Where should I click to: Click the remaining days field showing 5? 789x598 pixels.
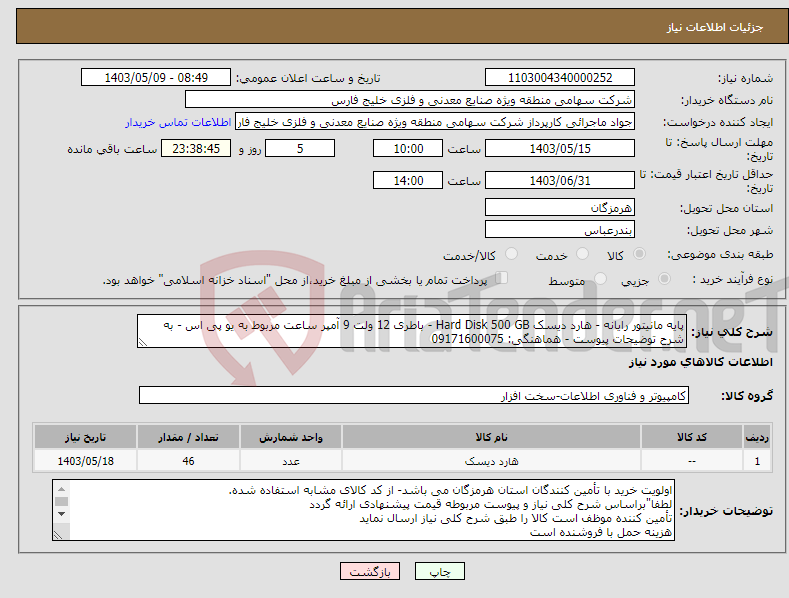[300, 148]
